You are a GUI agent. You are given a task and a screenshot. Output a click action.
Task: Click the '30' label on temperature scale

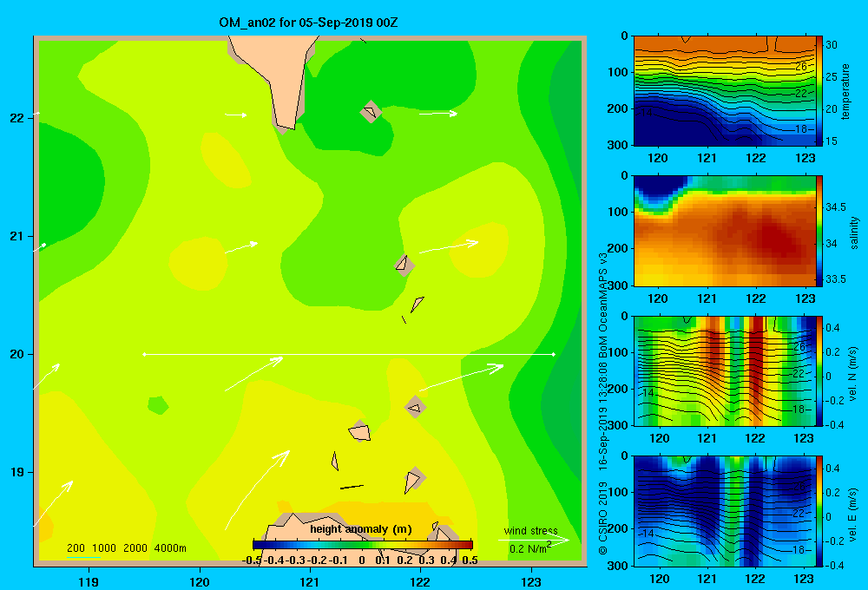tap(831, 45)
